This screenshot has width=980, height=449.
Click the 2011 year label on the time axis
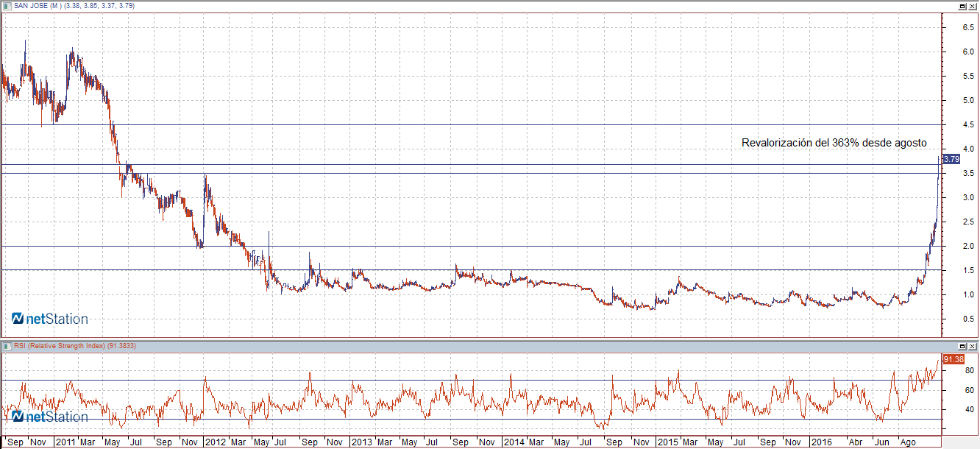(x=65, y=442)
